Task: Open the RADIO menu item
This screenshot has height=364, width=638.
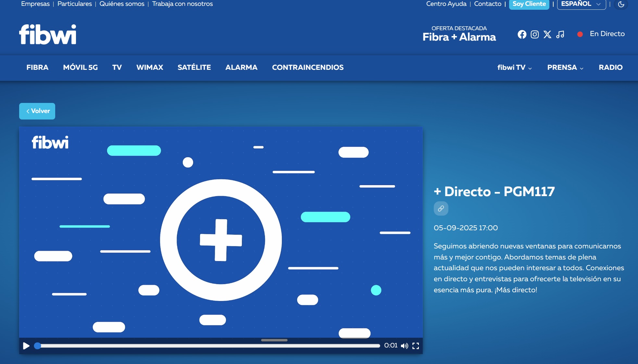Action: (x=611, y=68)
